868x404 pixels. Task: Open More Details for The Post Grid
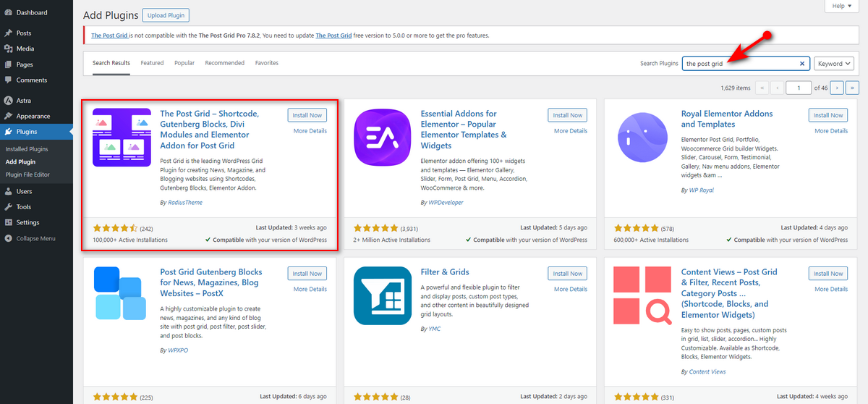pyautogui.click(x=310, y=131)
